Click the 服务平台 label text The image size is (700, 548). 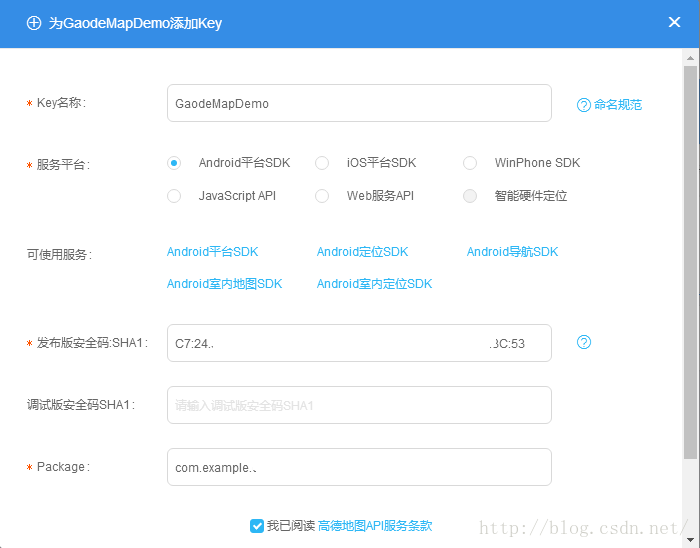[x=63, y=165]
